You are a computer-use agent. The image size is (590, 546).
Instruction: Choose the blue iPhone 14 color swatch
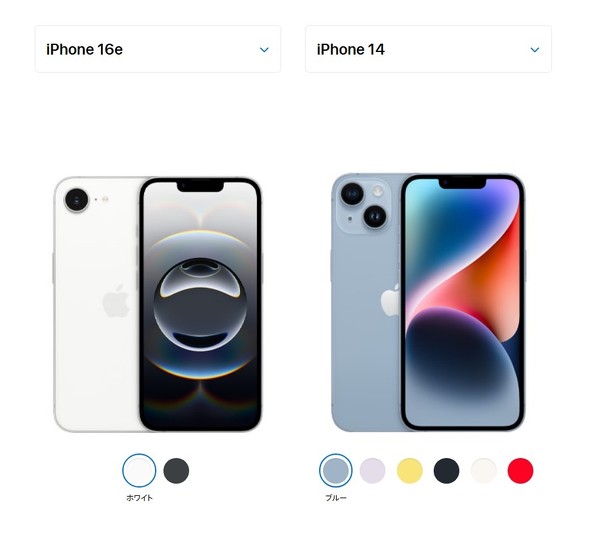[336, 470]
